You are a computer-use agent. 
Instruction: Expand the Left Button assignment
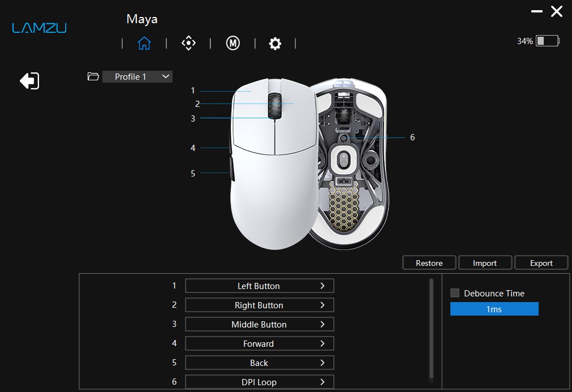click(x=259, y=286)
